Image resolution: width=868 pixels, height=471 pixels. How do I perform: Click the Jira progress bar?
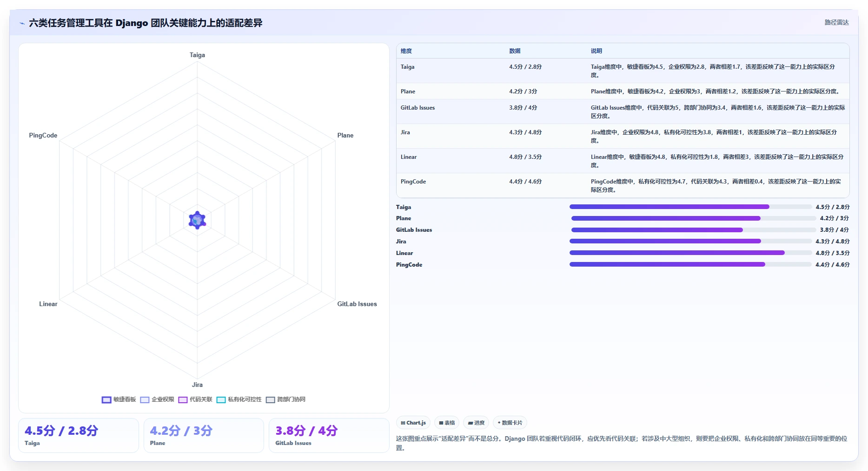click(690, 241)
